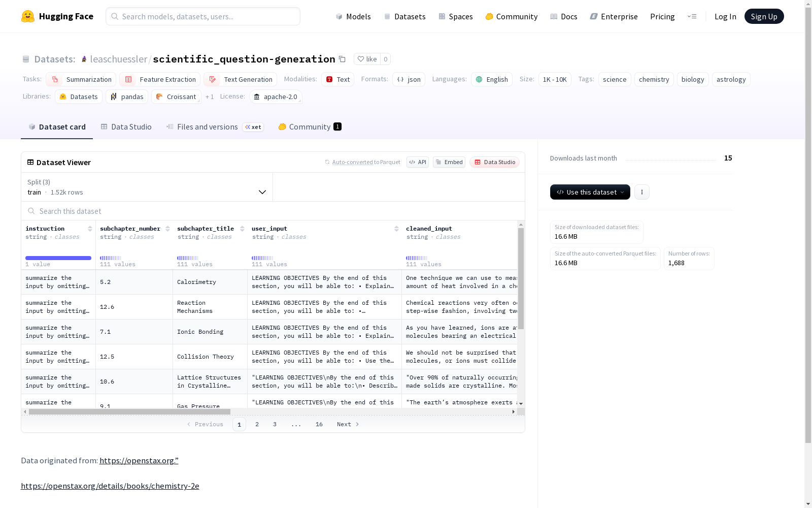Focus the Search this dataset field
Image resolution: width=812 pixels, height=508 pixels.
(x=273, y=211)
